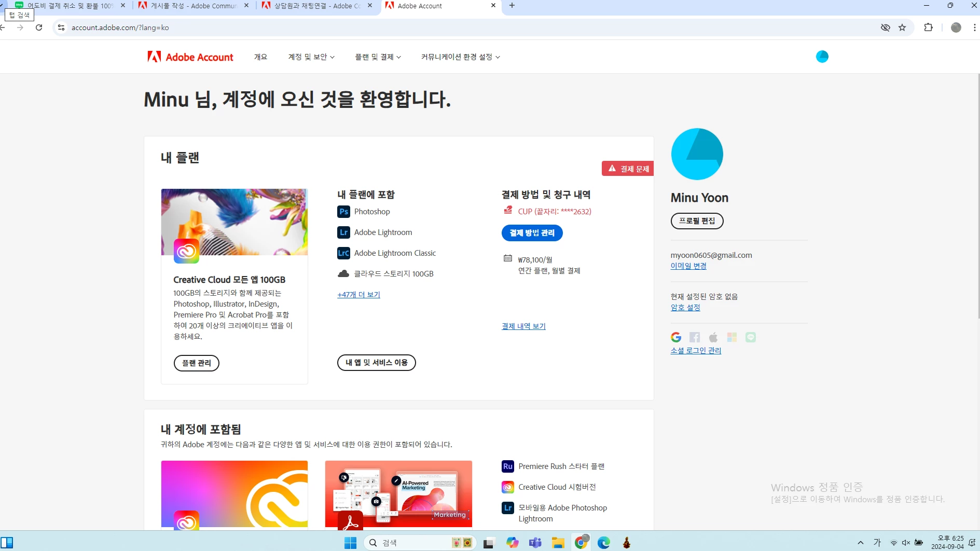Click the Adobe Account logo

click(190, 57)
